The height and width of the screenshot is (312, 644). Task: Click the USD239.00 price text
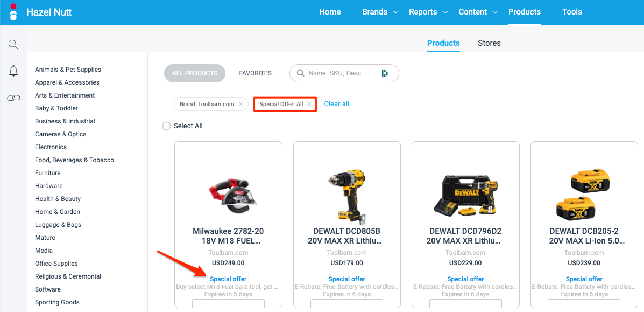point(584,262)
